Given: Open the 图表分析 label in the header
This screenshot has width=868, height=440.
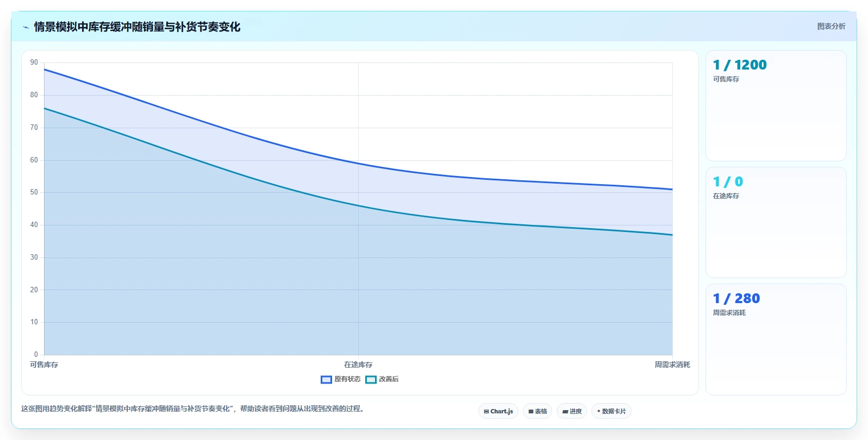Looking at the screenshot, I should [831, 26].
